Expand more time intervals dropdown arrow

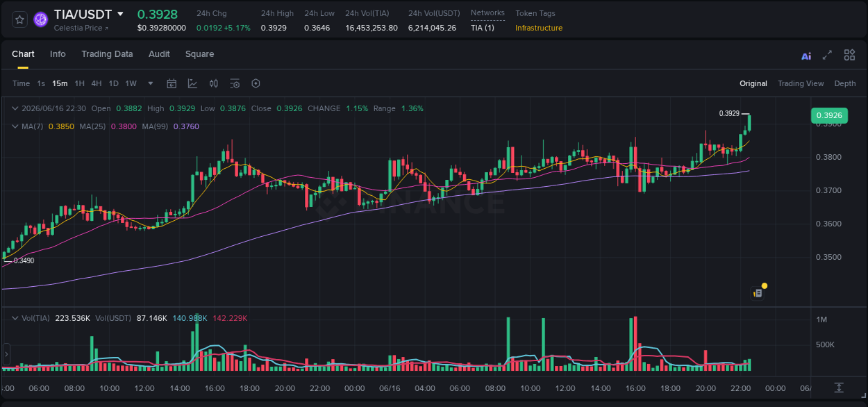(151, 83)
